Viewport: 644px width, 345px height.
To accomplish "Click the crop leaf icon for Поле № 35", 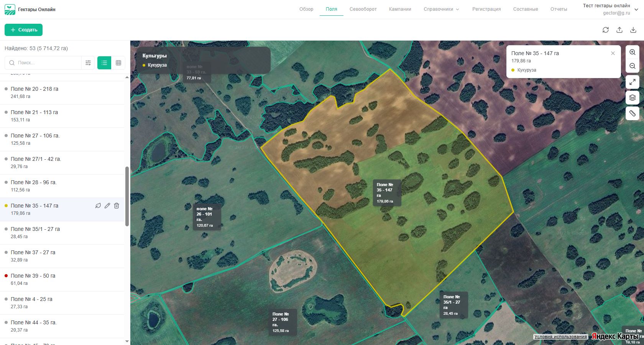I will tap(98, 206).
